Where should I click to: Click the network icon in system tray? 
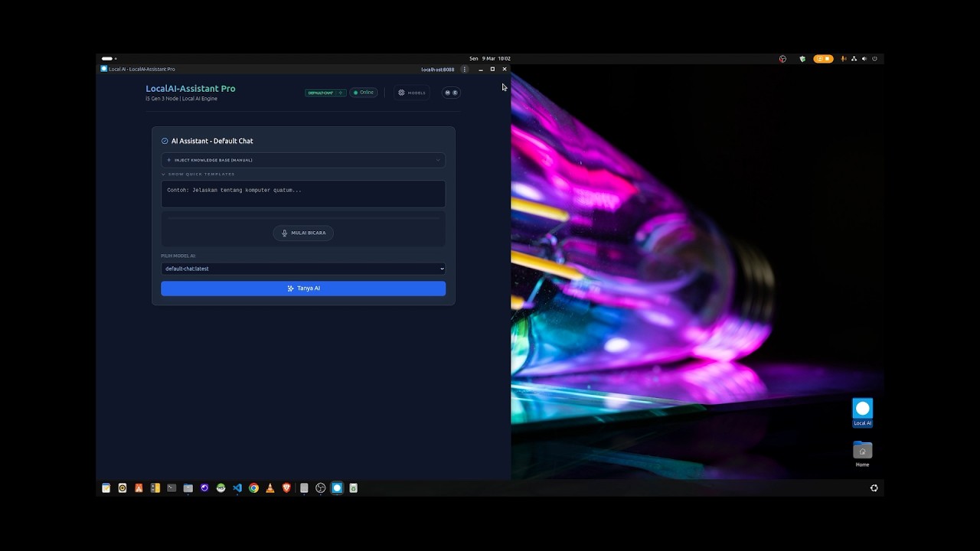[854, 58]
